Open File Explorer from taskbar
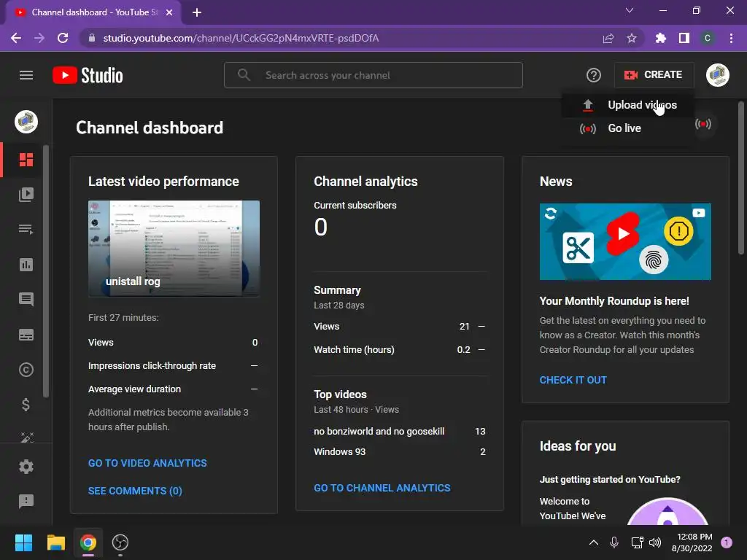Viewport: 747px width, 560px height. [x=55, y=542]
